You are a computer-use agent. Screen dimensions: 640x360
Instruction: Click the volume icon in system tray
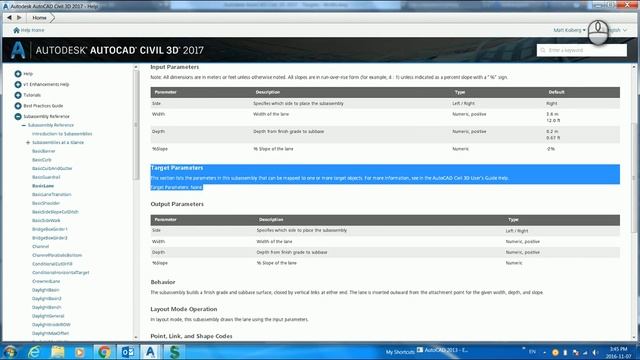tap(596, 352)
